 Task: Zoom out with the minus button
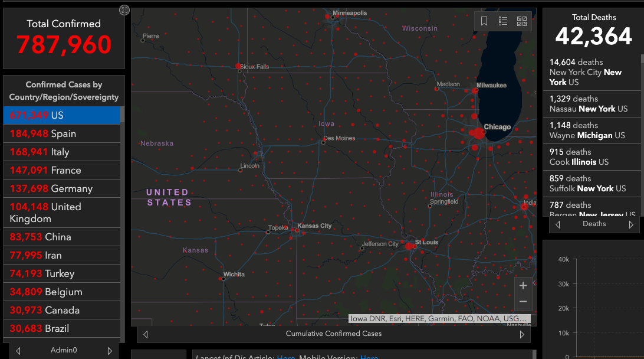pyautogui.click(x=523, y=302)
